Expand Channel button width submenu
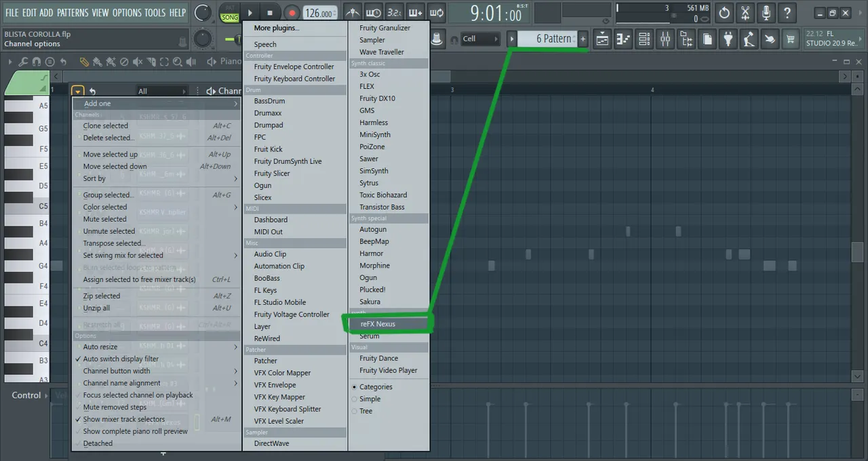The width and height of the screenshot is (868, 461). [x=157, y=371]
